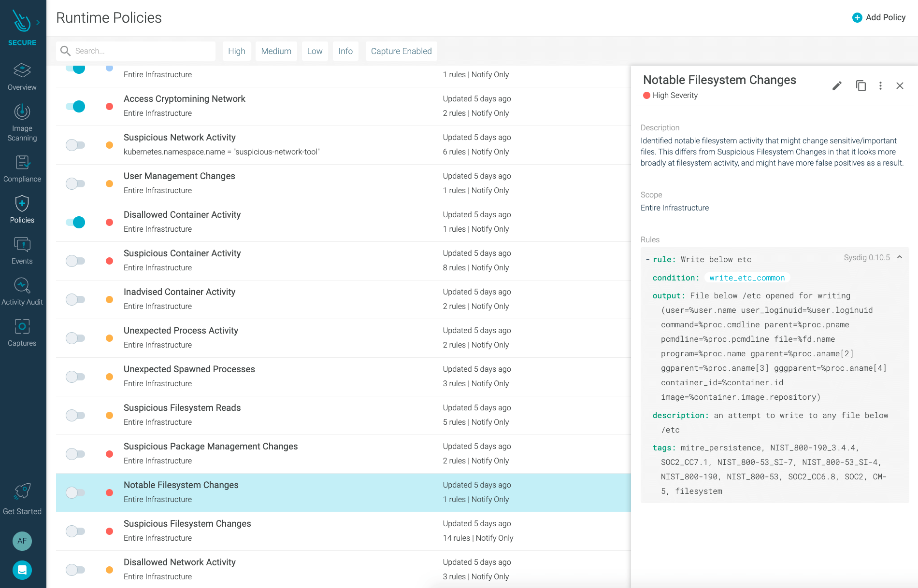Select the Events sidebar icon

click(x=22, y=249)
